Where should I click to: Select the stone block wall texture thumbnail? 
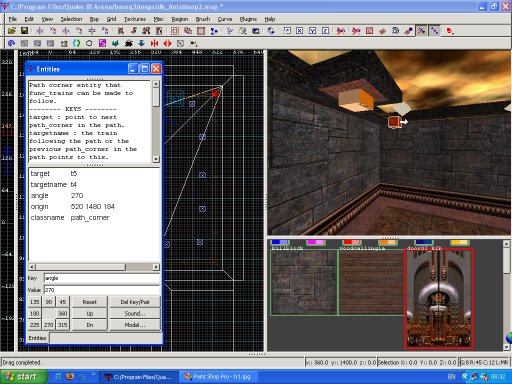click(x=304, y=282)
